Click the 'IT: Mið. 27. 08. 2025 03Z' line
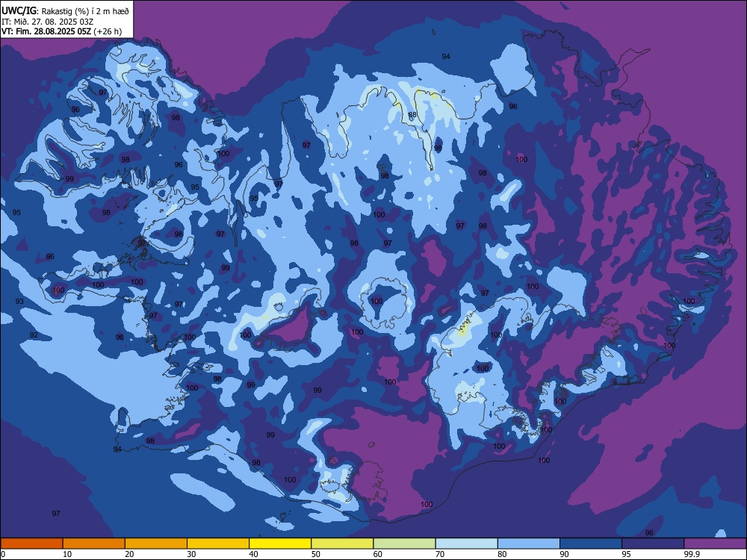The height and width of the screenshot is (560, 747). click(47, 22)
